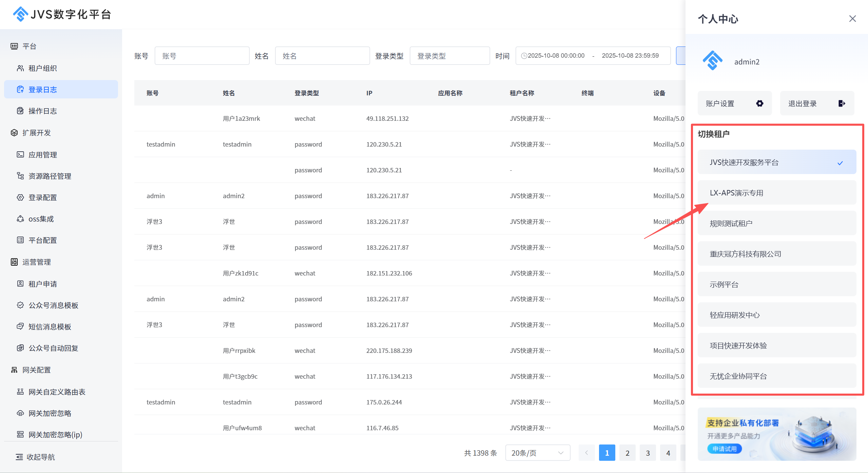Screen dimensions: 868x473
Task: Open the 网关自定义路由表 menu item
Action: coord(57,392)
